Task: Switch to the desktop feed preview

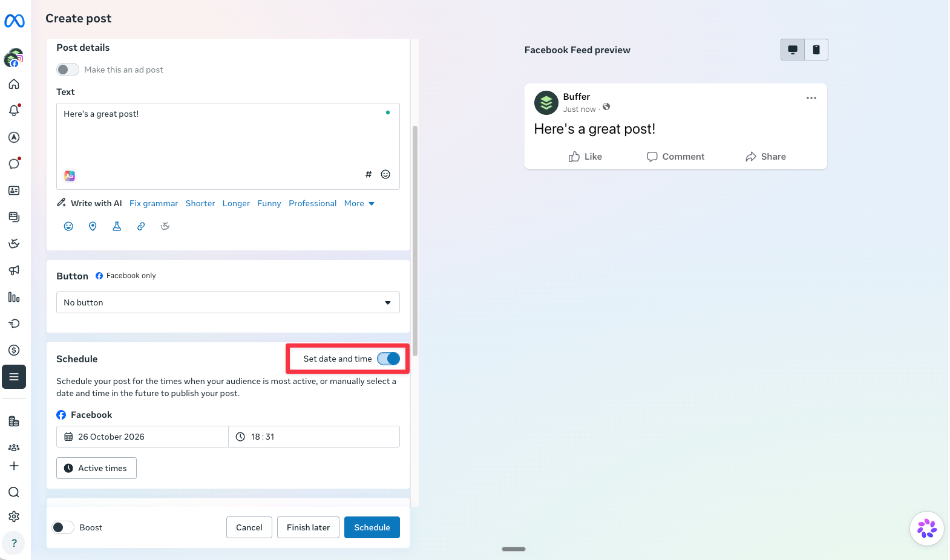Action: [x=793, y=50]
